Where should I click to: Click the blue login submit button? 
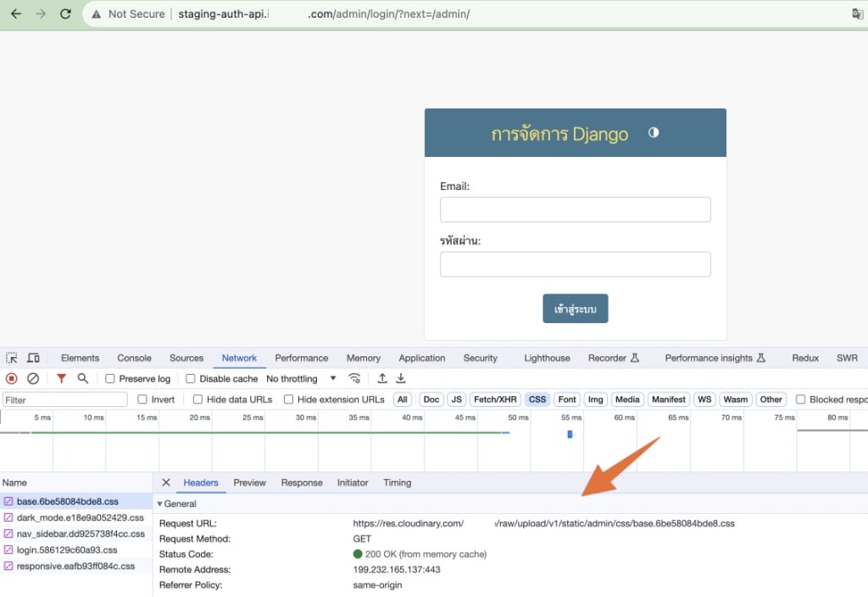pyautogui.click(x=576, y=309)
